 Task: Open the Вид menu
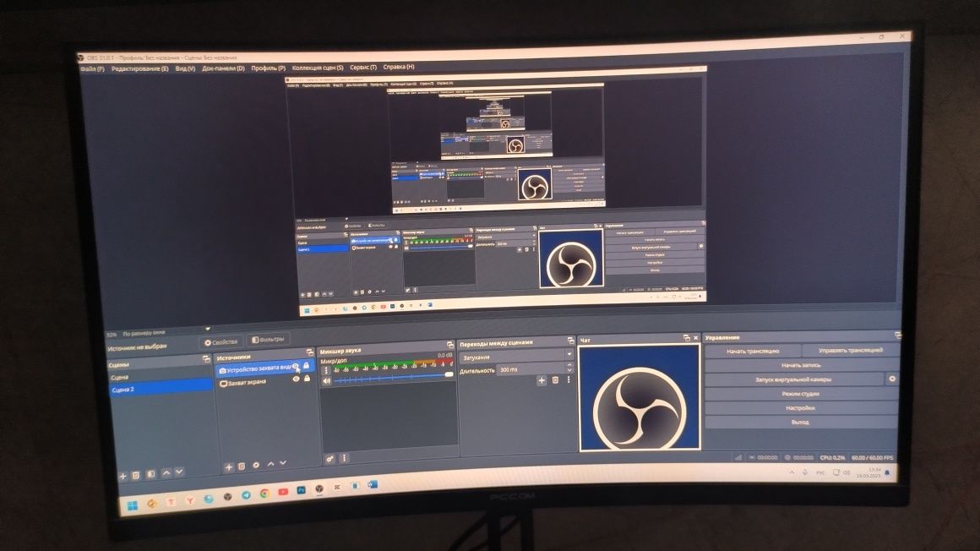(185, 68)
